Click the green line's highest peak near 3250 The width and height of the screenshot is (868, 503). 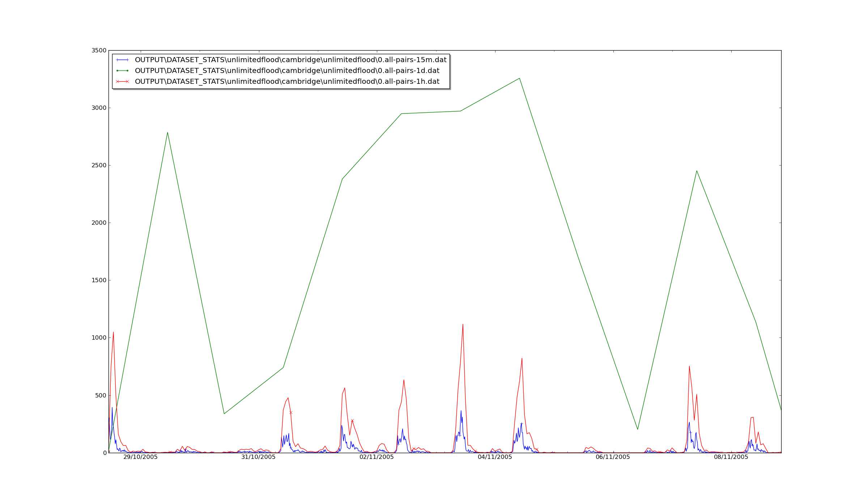pyautogui.click(x=519, y=78)
